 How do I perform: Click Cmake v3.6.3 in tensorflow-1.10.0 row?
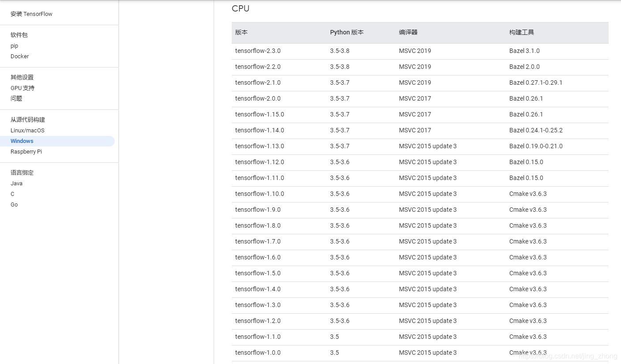[528, 194]
